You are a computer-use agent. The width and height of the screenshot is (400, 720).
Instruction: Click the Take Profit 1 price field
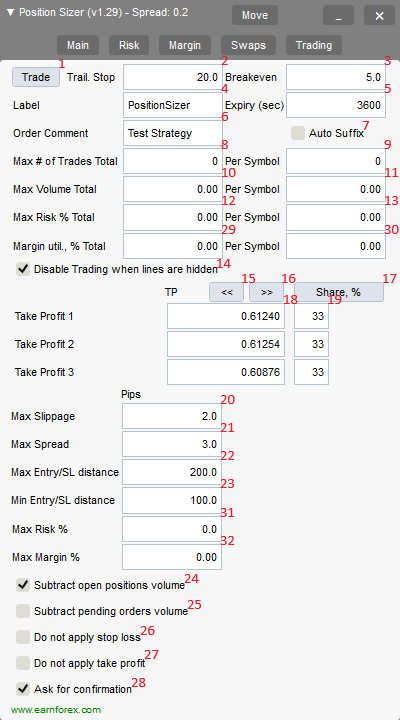click(x=226, y=316)
